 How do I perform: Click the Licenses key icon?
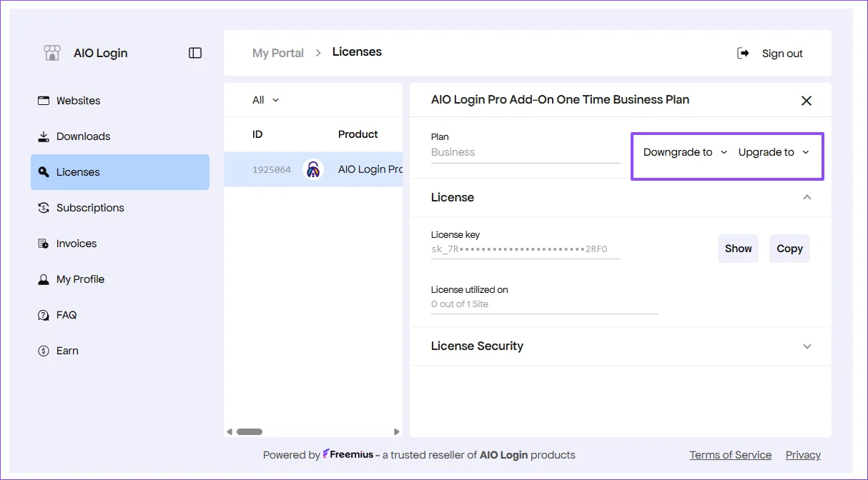tap(44, 172)
